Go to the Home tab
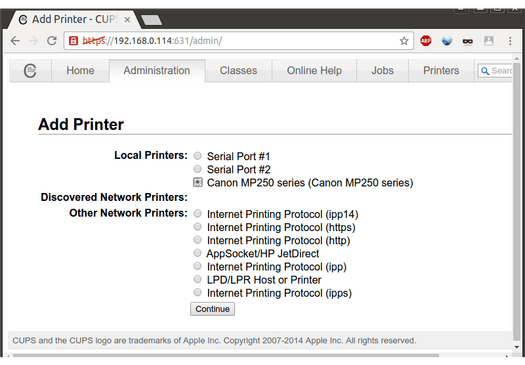 [x=80, y=71]
